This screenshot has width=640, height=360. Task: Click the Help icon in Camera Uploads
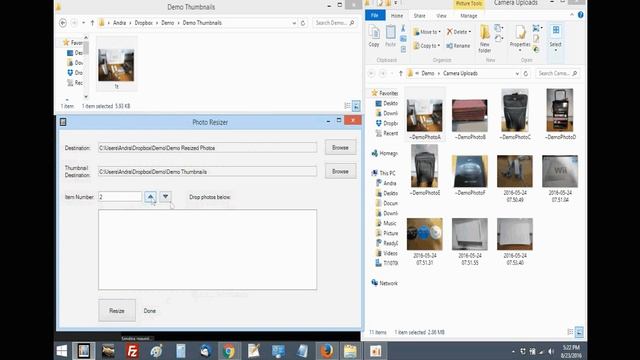(580, 15)
